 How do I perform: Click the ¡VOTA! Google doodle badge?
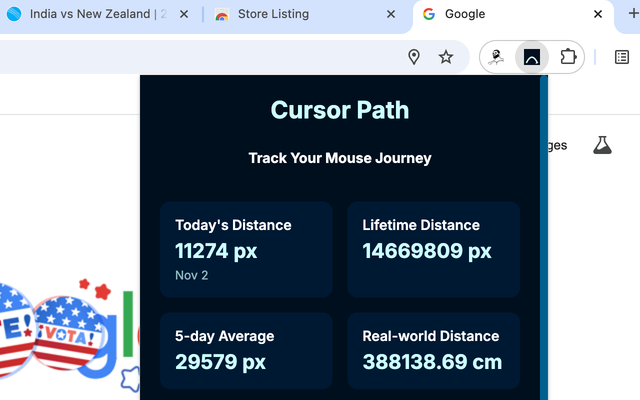(x=69, y=333)
